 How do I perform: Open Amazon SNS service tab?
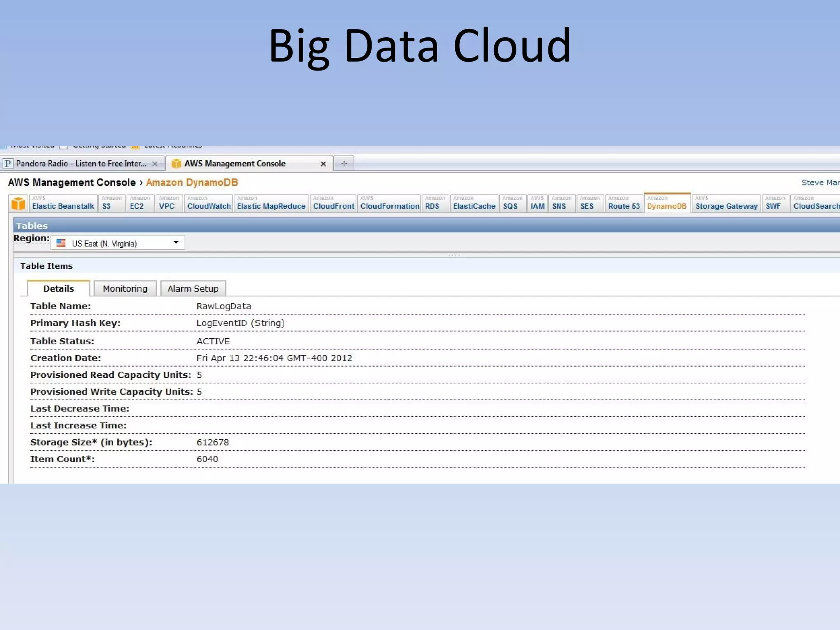point(562,203)
